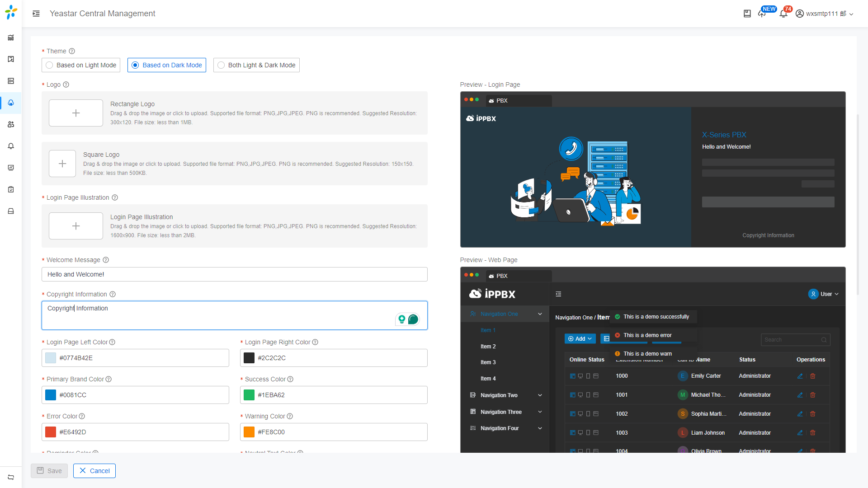Open the wxsmtp111 user account dropdown
This screenshot has height=488, width=868.
pos(825,14)
